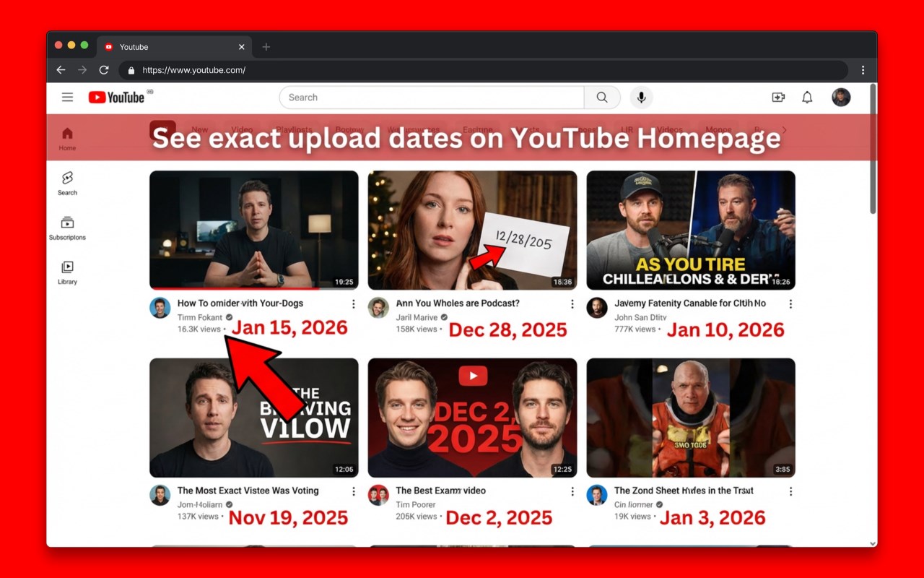Viewport: 924px width, 578px height.
Task: Click the Dec 28, 2025 upload date
Action: click(508, 330)
